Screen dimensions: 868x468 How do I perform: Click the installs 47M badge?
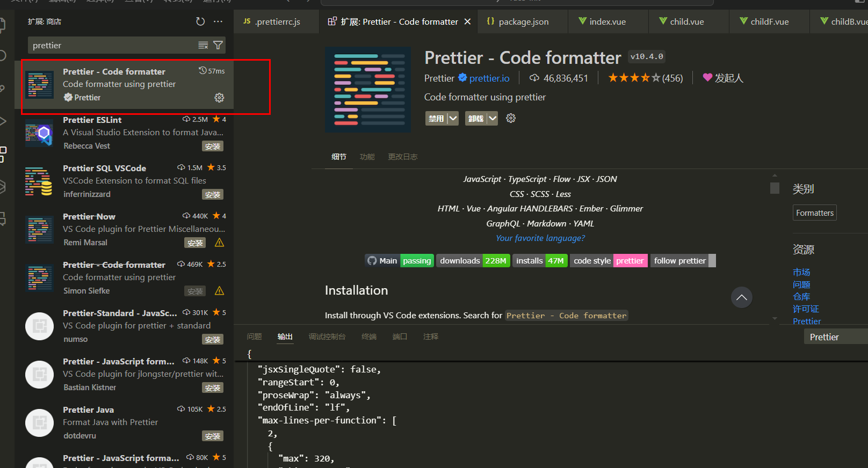pyautogui.click(x=540, y=260)
